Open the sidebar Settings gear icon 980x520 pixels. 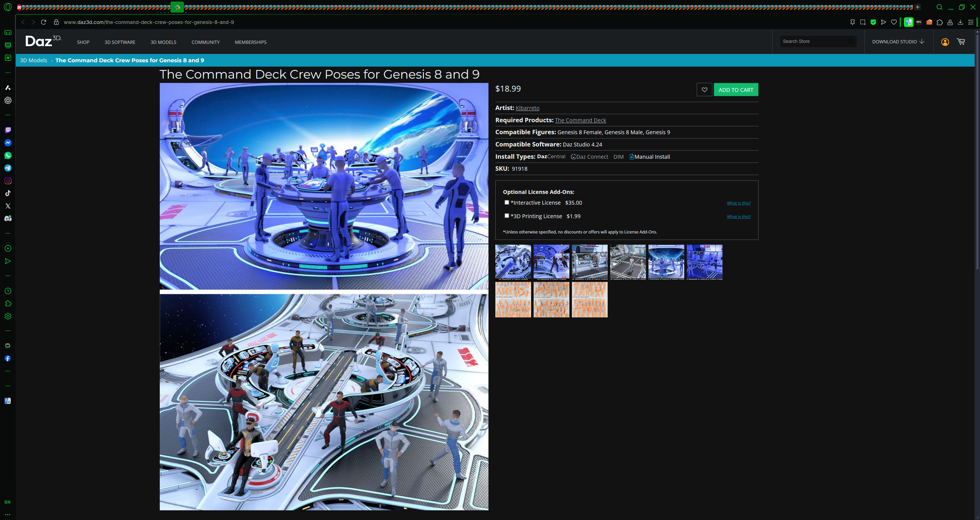click(8, 316)
